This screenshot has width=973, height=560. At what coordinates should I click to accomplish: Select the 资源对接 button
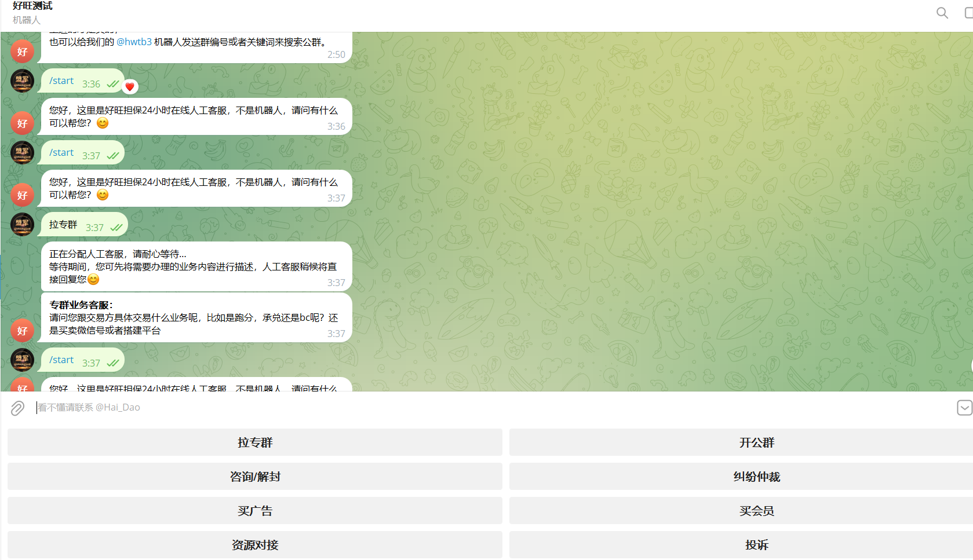pos(254,545)
